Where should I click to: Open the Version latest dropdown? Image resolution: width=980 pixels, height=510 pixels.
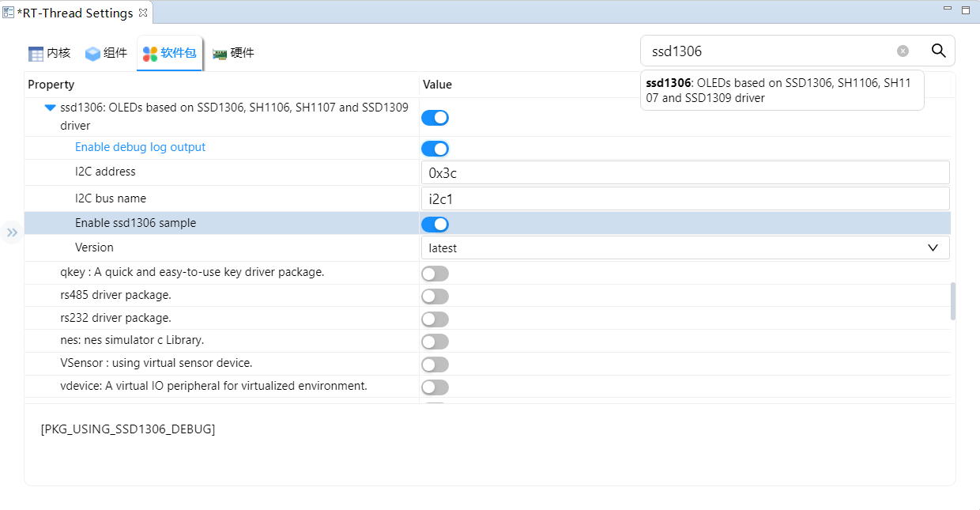(x=684, y=247)
